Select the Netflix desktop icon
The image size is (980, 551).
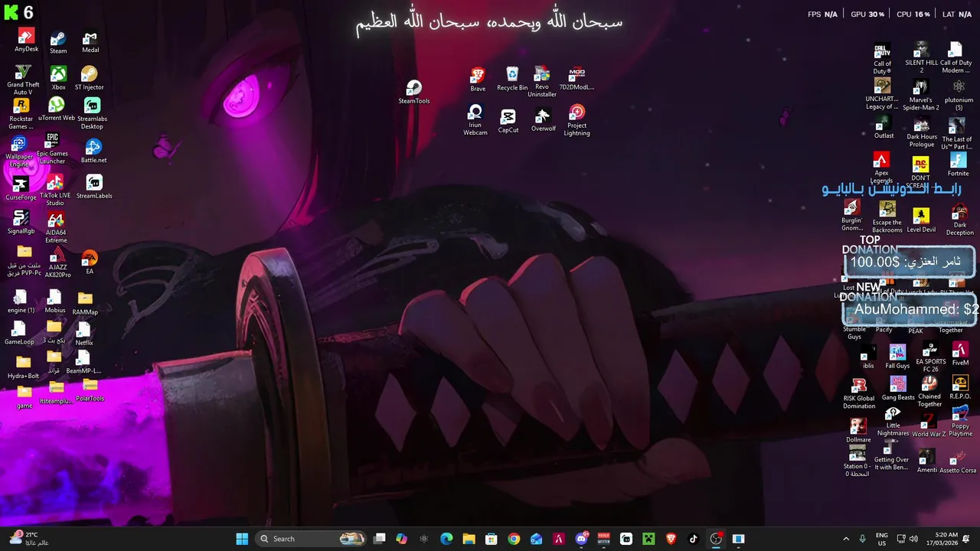tap(84, 334)
